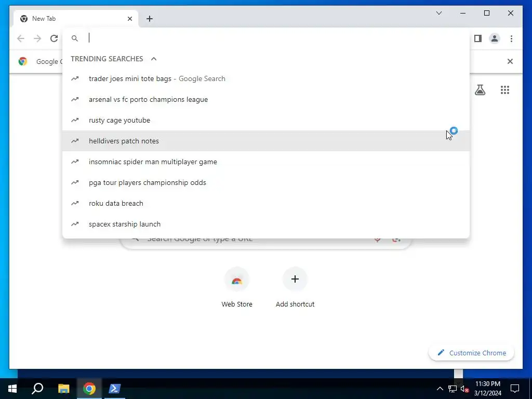Select suggestion rusty cage youtube

[x=266, y=120]
